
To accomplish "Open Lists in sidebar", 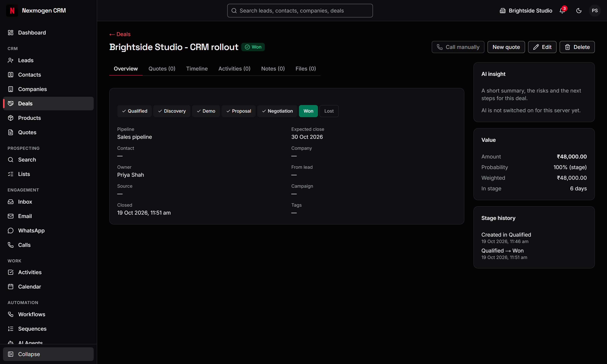I will click(48, 174).
